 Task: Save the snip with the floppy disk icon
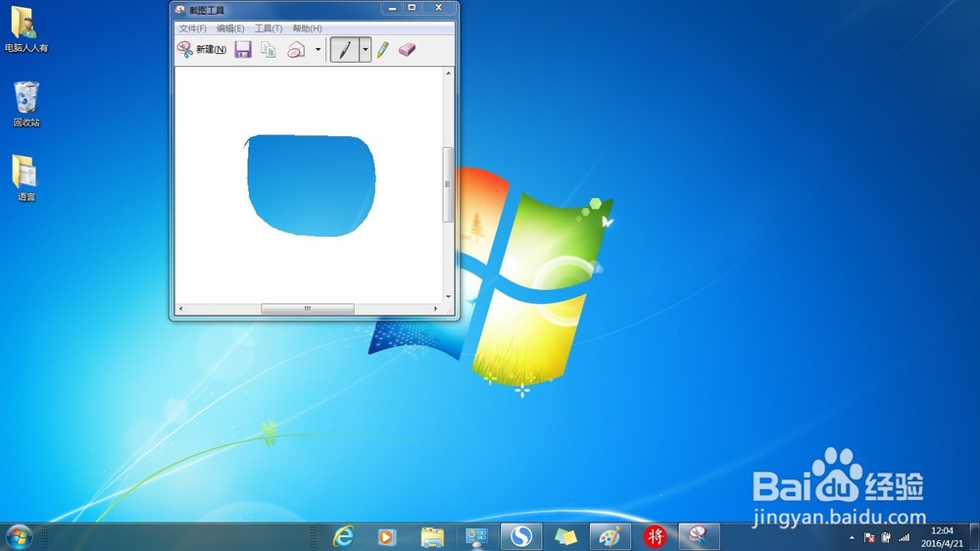pyautogui.click(x=243, y=49)
